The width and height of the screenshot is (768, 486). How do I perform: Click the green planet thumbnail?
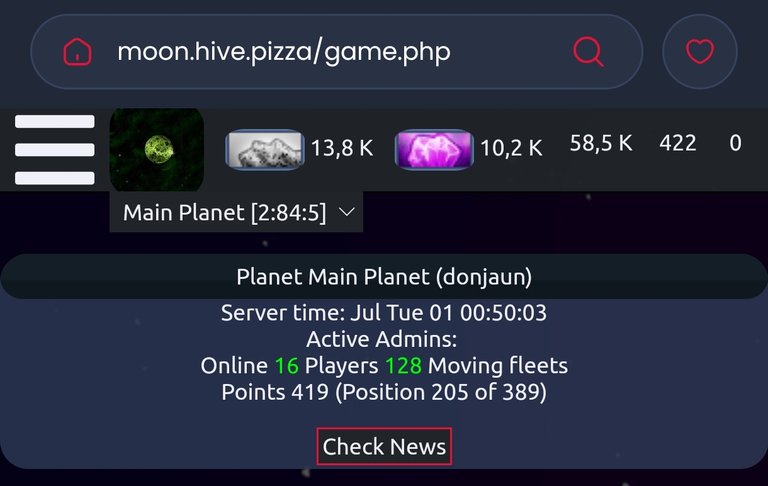tap(157, 149)
